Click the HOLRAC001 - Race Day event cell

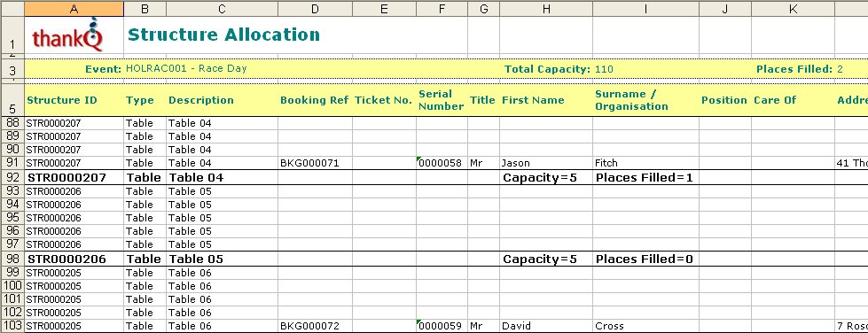click(x=186, y=69)
